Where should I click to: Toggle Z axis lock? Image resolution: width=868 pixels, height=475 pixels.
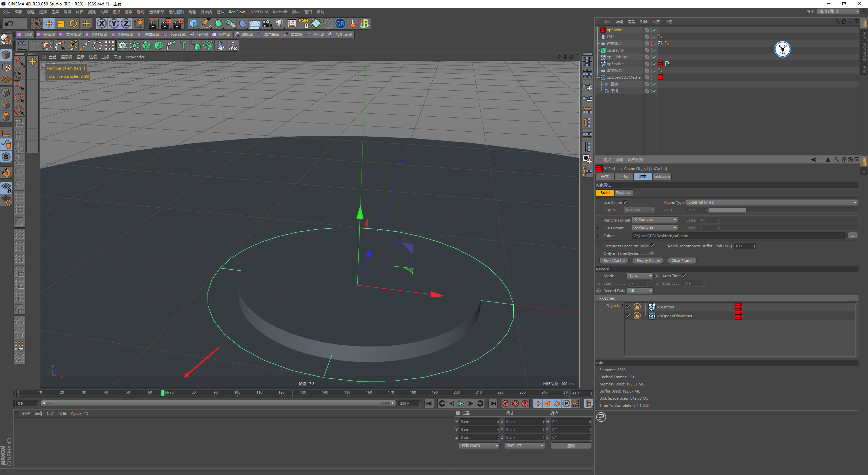point(126,23)
